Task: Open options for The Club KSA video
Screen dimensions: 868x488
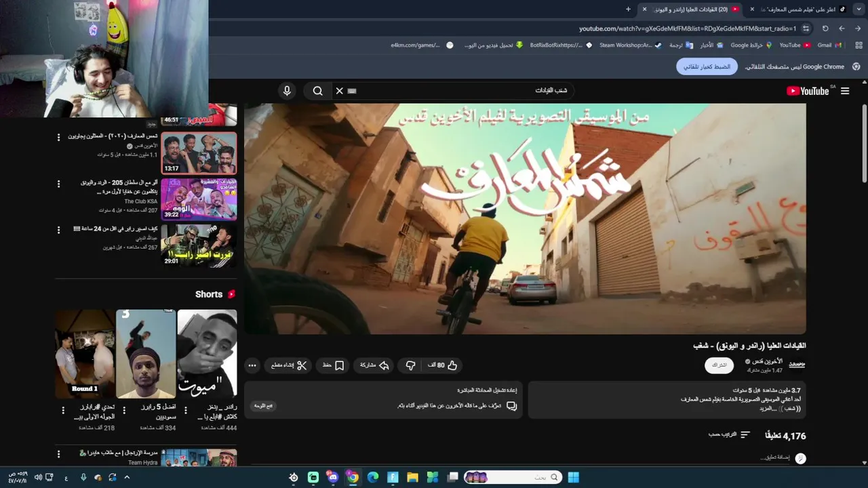Action: pos(58,184)
